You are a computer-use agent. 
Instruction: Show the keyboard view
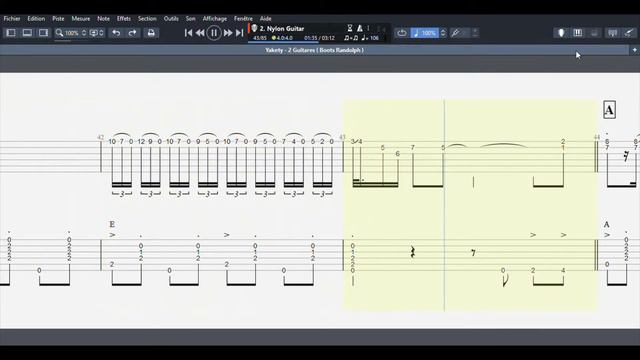tap(578, 33)
